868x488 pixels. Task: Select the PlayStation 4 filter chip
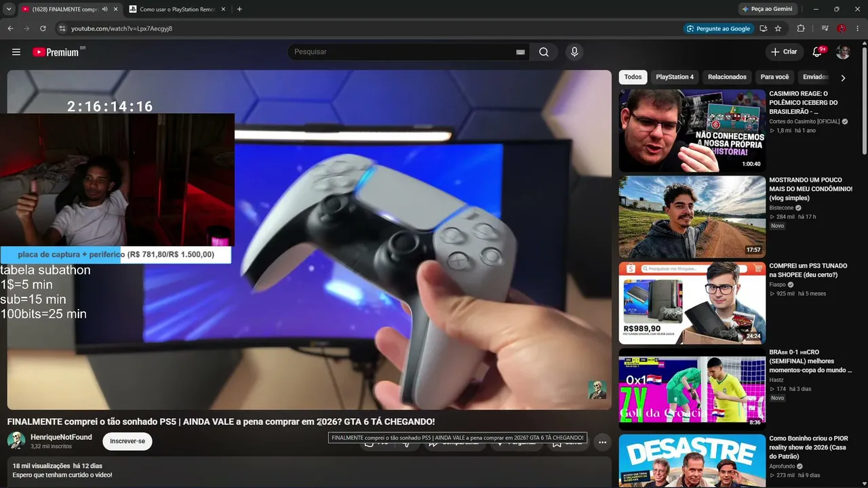click(x=675, y=77)
